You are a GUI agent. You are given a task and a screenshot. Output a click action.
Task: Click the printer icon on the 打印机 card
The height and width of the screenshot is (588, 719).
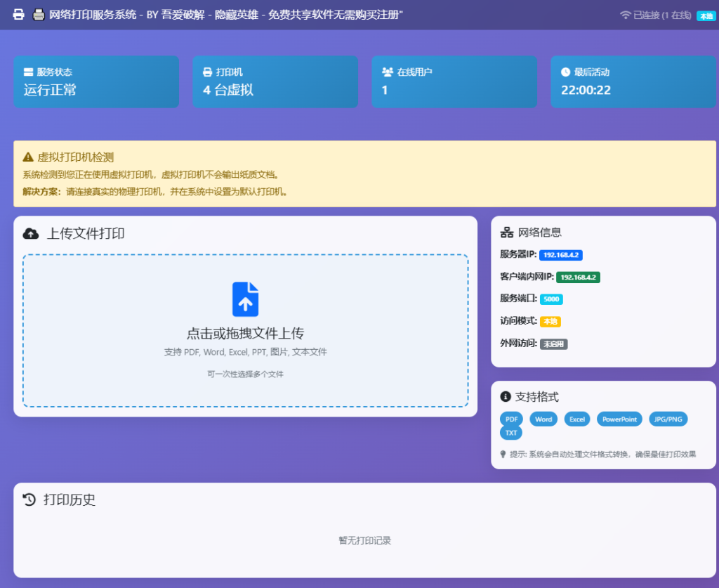208,72
